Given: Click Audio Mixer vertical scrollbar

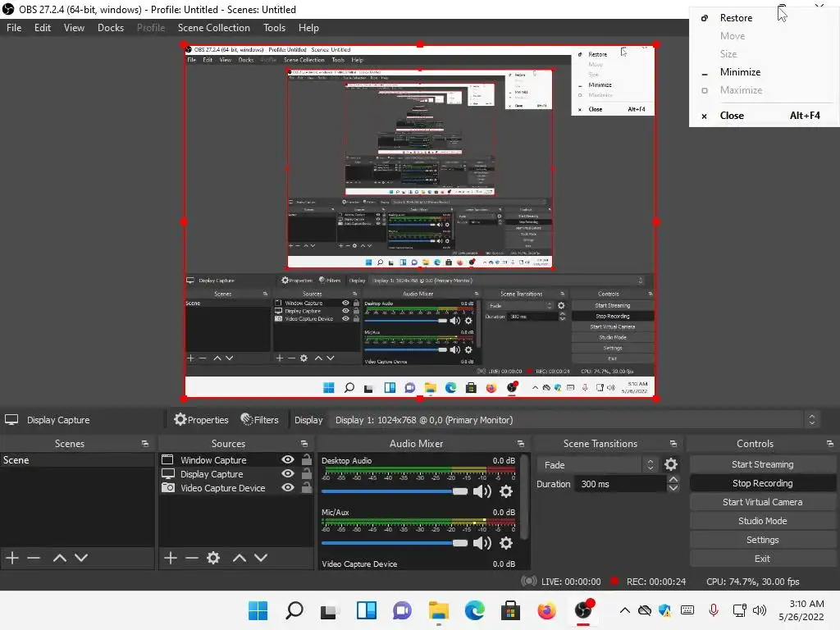Looking at the screenshot, I should pyautogui.click(x=526, y=498).
